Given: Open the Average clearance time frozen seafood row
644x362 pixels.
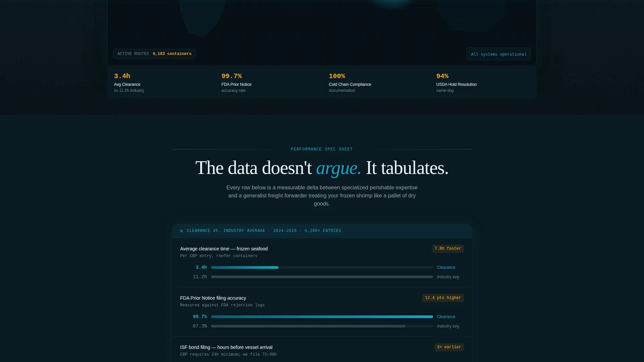Looking at the screenshot, I should tap(322, 263).
